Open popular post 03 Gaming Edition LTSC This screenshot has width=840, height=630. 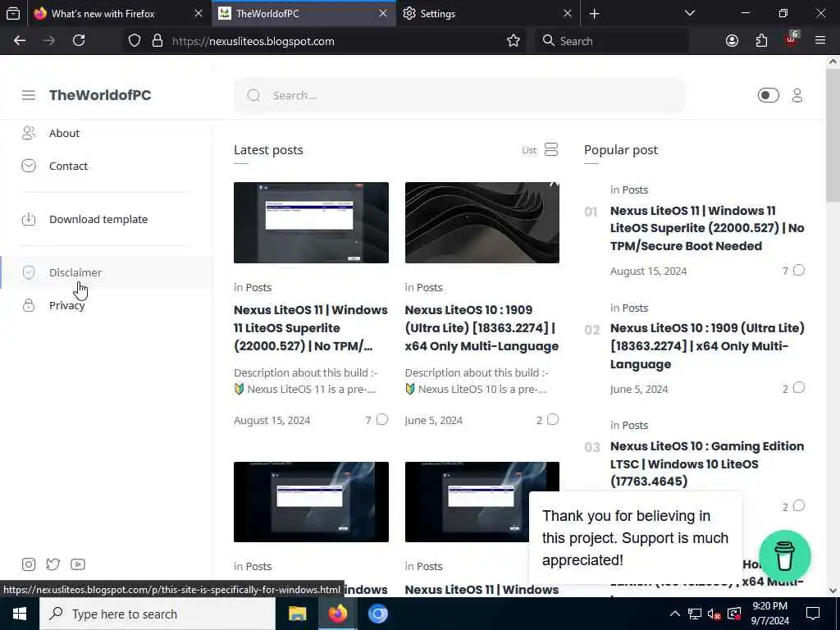(707, 464)
